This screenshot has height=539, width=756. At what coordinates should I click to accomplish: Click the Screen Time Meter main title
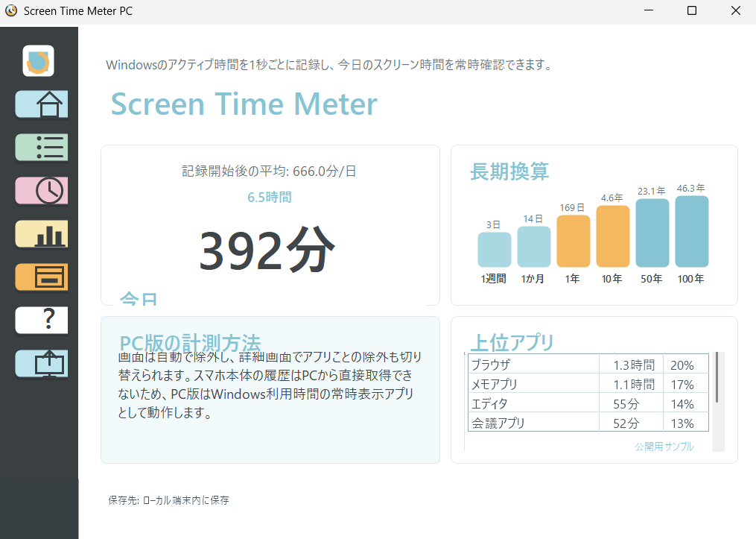point(244,104)
